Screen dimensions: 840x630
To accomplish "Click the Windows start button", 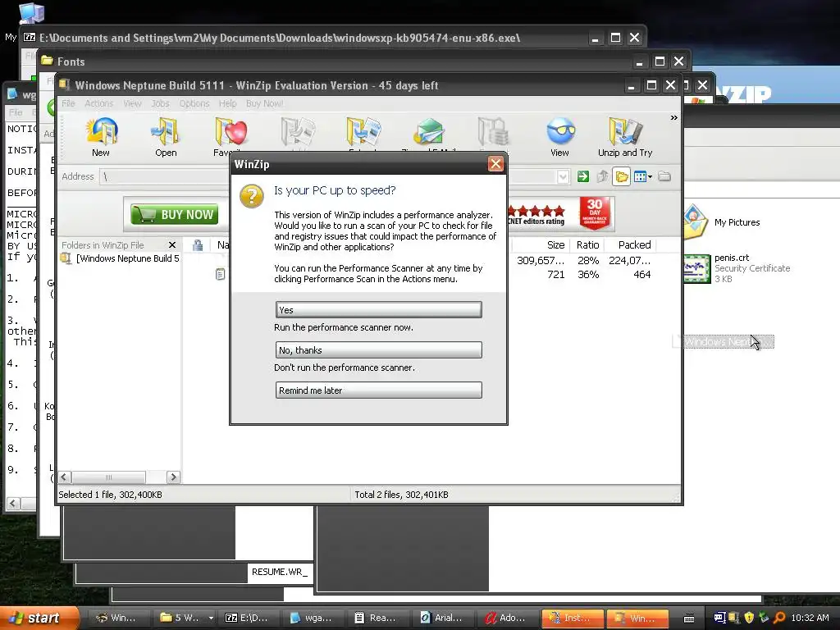I will (x=39, y=618).
